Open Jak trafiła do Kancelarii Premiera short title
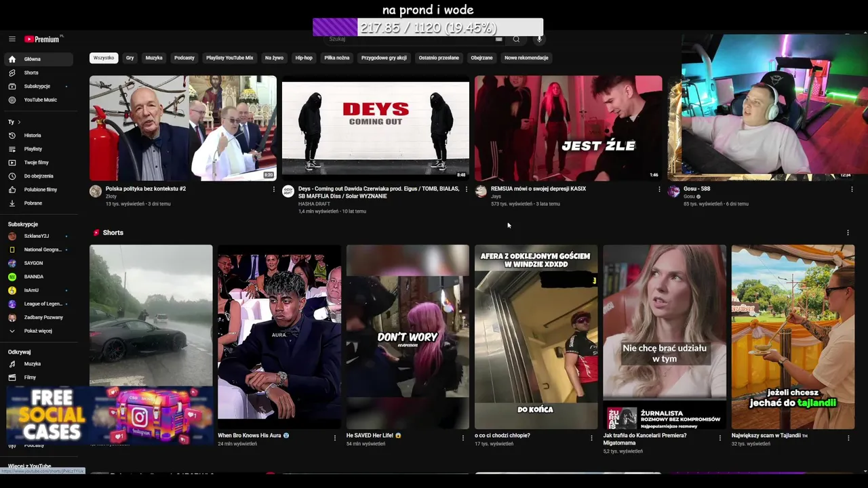 click(645, 439)
